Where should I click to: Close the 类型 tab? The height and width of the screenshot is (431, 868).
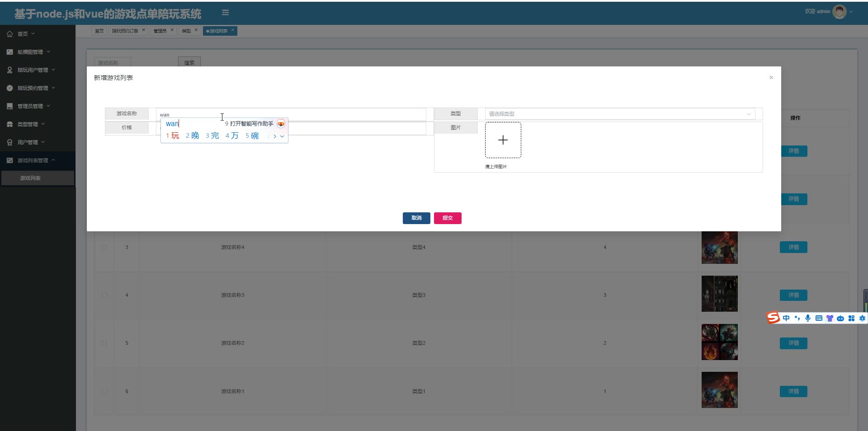click(196, 30)
